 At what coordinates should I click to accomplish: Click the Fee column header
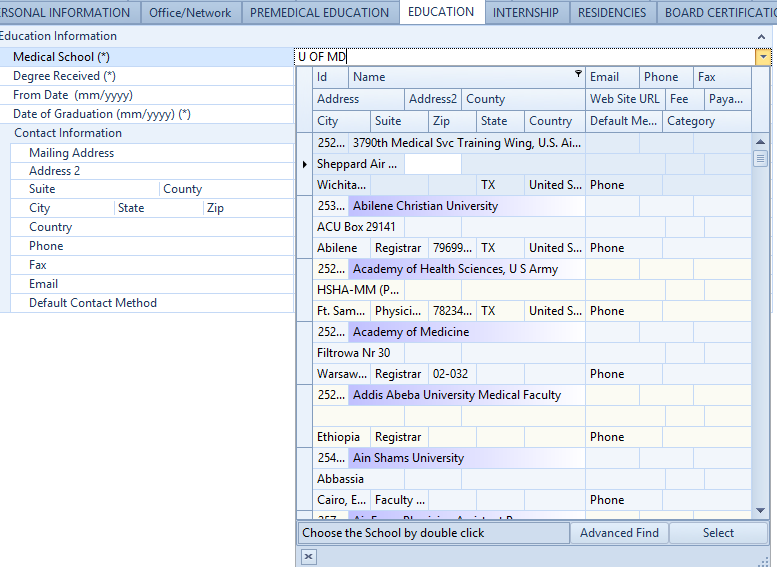click(685, 99)
